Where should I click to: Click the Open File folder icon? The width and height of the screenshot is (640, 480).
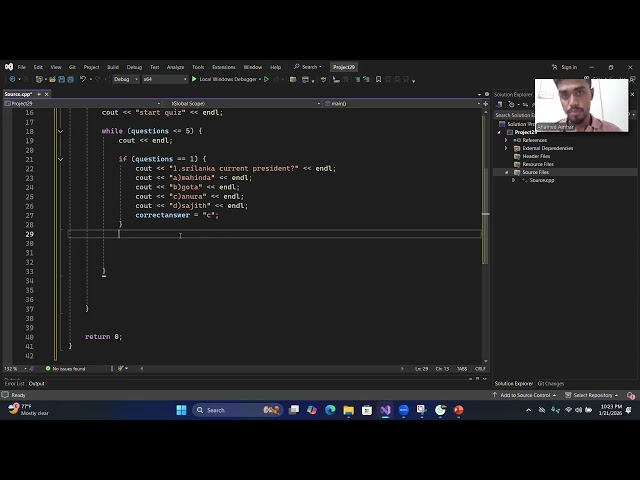click(x=52, y=79)
